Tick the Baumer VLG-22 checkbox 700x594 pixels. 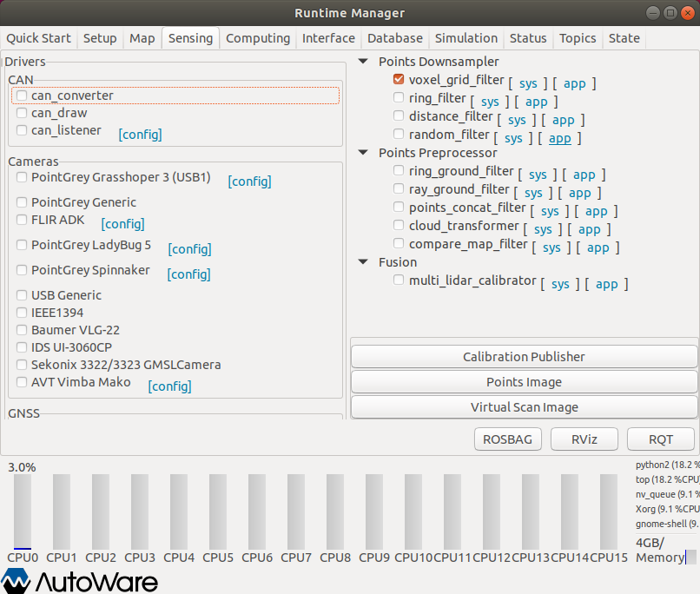click(x=22, y=330)
